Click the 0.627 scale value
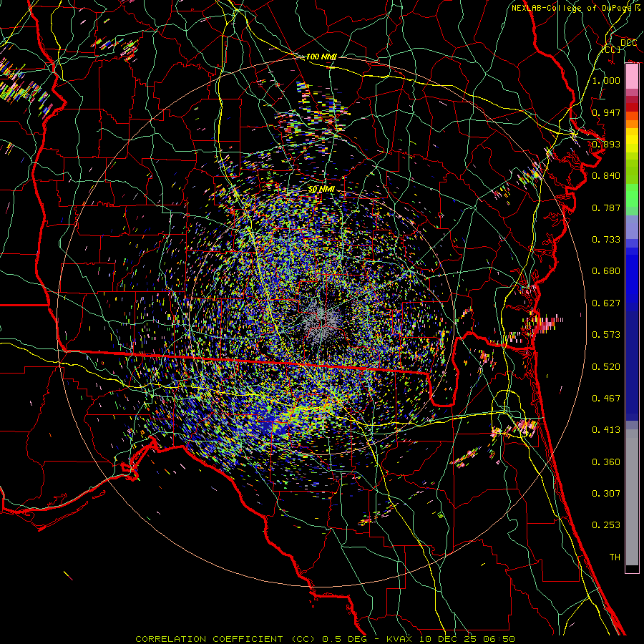The height and width of the screenshot is (644, 644). (606, 303)
